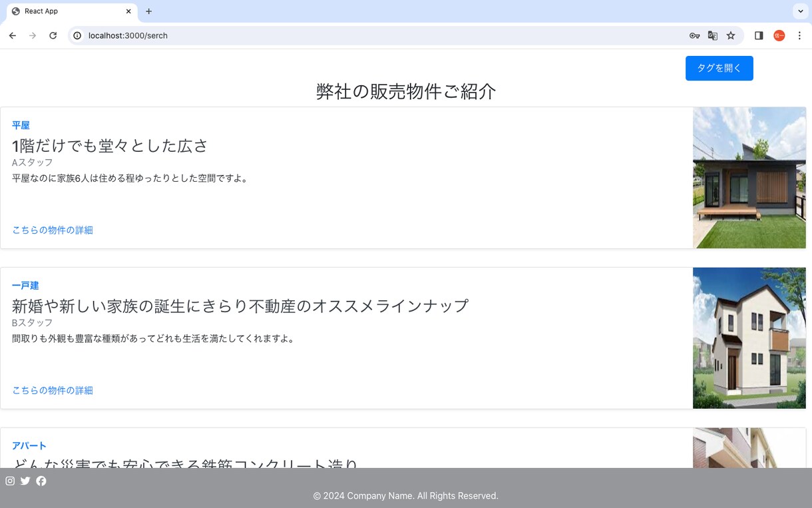Click the browser forward arrow

pyautogui.click(x=33, y=35)
